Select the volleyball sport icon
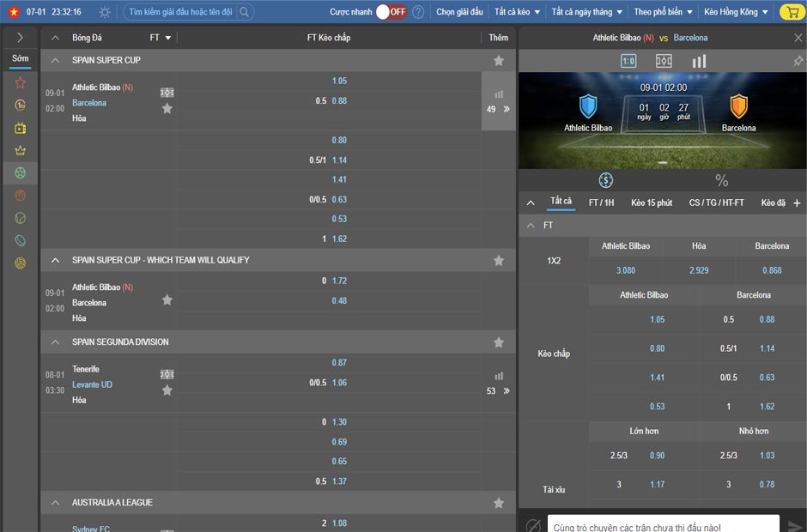The width and height of the screenshot is (807, 532). (x=20, y=263)
